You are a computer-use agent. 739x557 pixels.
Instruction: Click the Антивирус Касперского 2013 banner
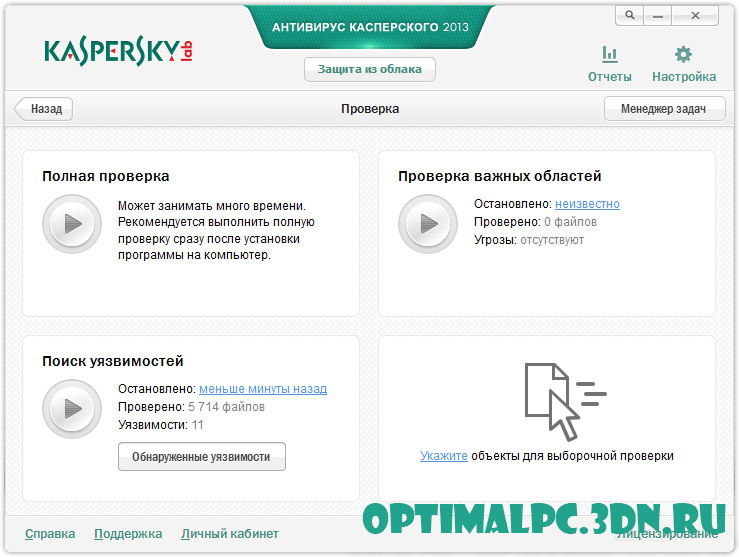(x=370, y=27)
